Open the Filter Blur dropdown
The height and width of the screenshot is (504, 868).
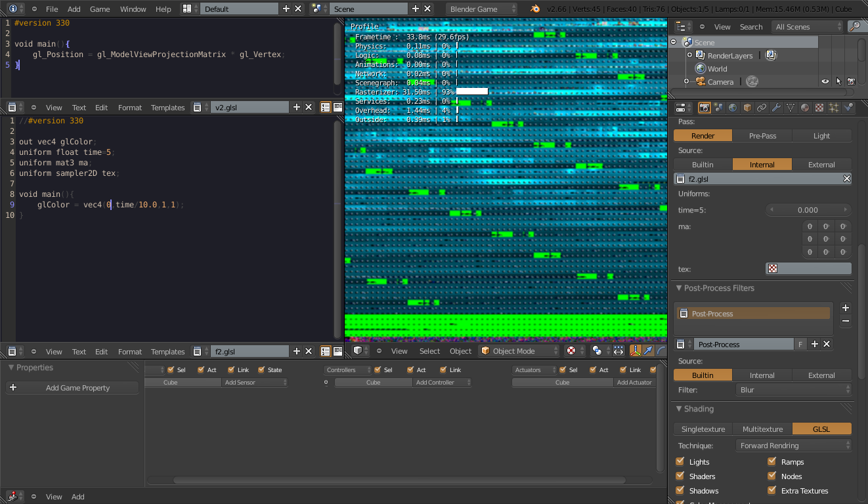pos(794,390)
